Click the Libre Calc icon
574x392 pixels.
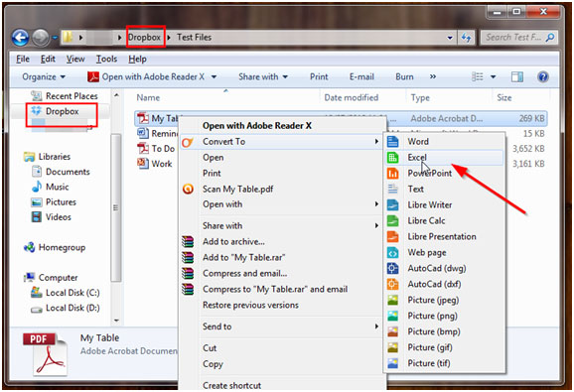pos(392,220)
